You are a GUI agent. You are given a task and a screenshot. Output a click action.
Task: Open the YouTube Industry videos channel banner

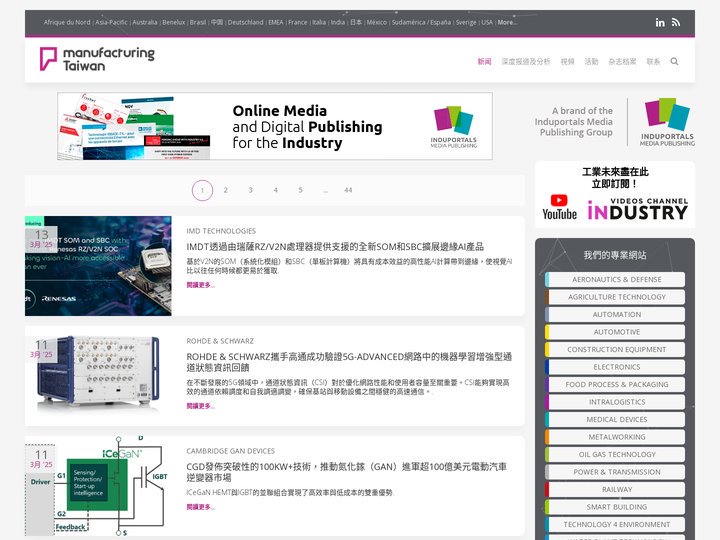615,194
